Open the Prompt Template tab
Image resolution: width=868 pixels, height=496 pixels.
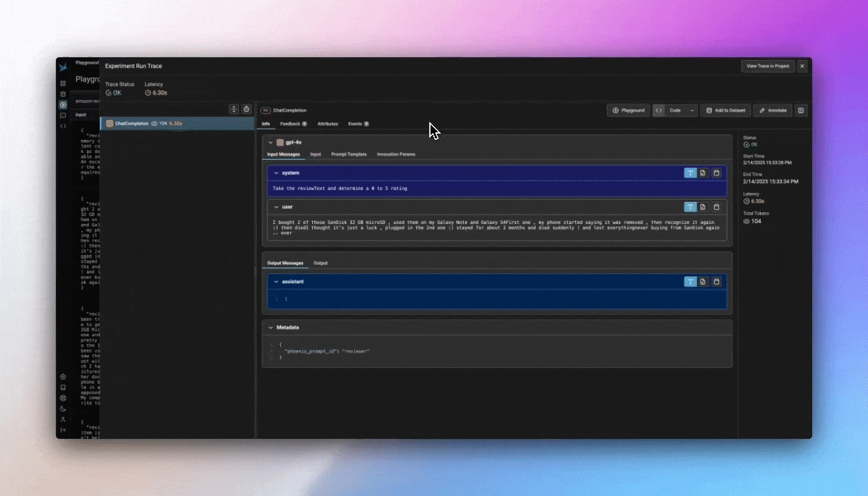pyautogui.click(x=349, y=154)
